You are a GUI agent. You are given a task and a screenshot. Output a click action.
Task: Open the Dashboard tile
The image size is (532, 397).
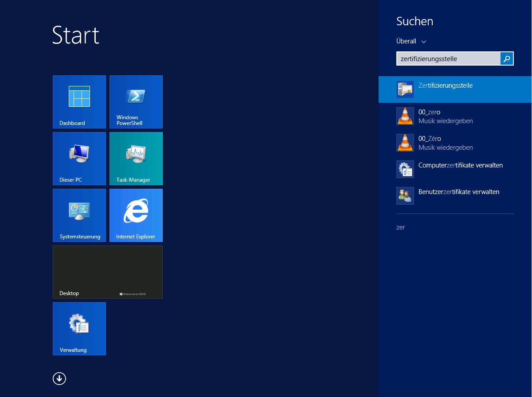click(79, 101)
